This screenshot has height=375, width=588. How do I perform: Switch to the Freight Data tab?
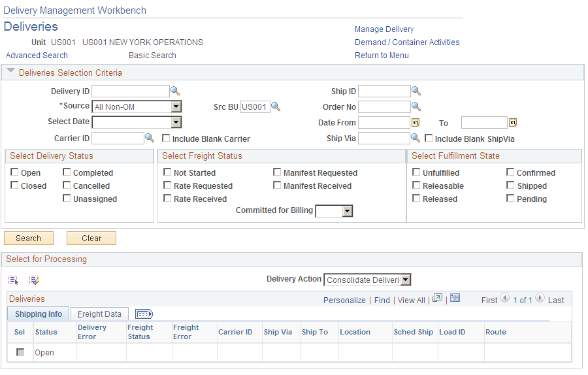pos(99,314)
